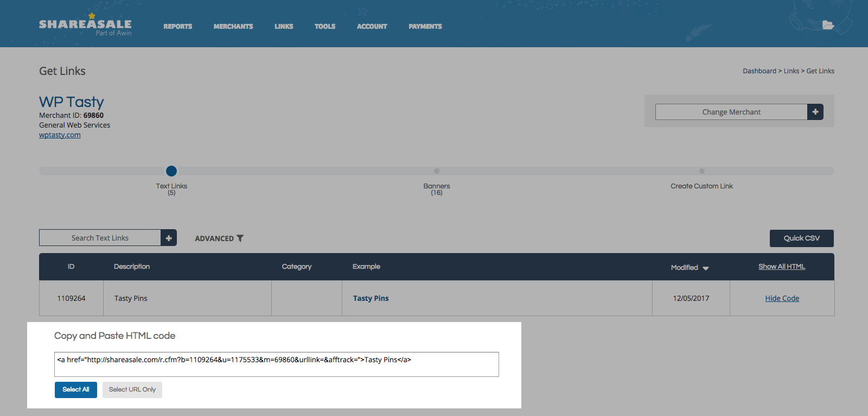The height and width of the screenshot is (416, 868).
Task: Go to Links in breadcrumb
Action: pos(792,71)
